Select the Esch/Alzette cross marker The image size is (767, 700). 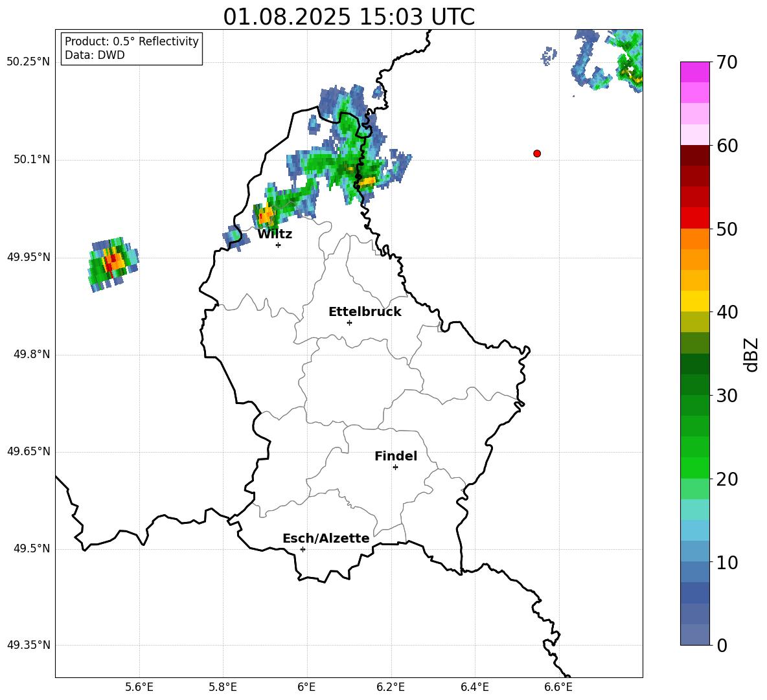(303, 549)
